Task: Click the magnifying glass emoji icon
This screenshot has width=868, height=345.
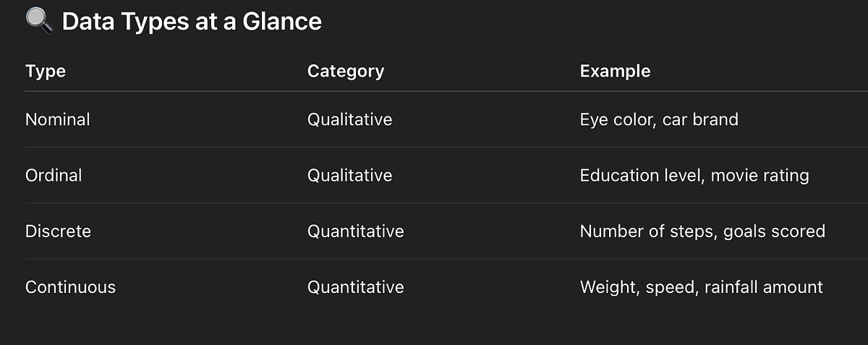Action: (x=40, y=21)
